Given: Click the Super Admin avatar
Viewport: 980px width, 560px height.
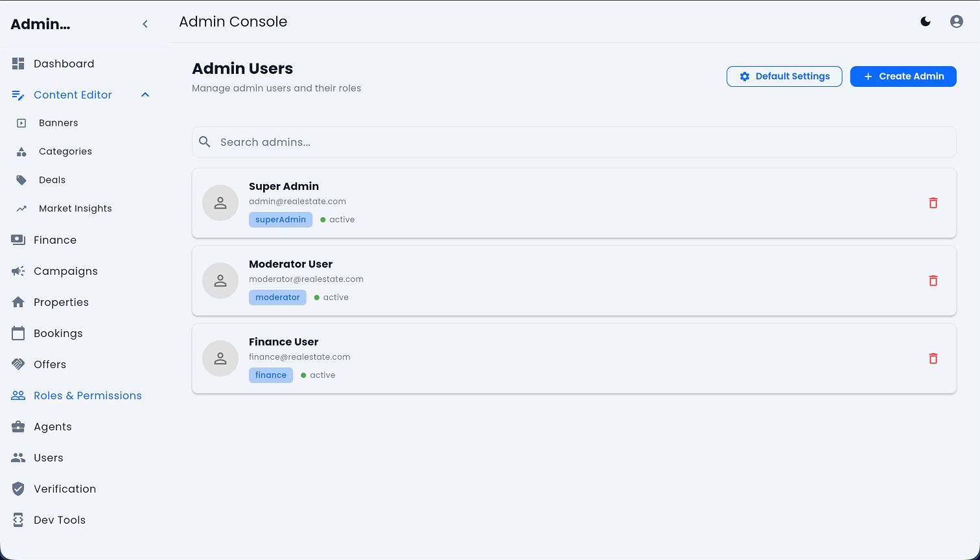Looking at the screenshot, I should [x=220, y=203].
